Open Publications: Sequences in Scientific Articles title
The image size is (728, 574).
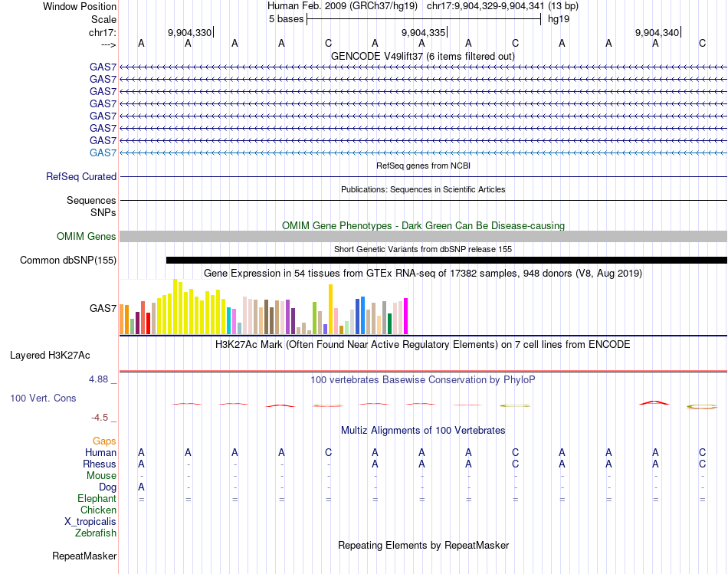coord(423,189)
